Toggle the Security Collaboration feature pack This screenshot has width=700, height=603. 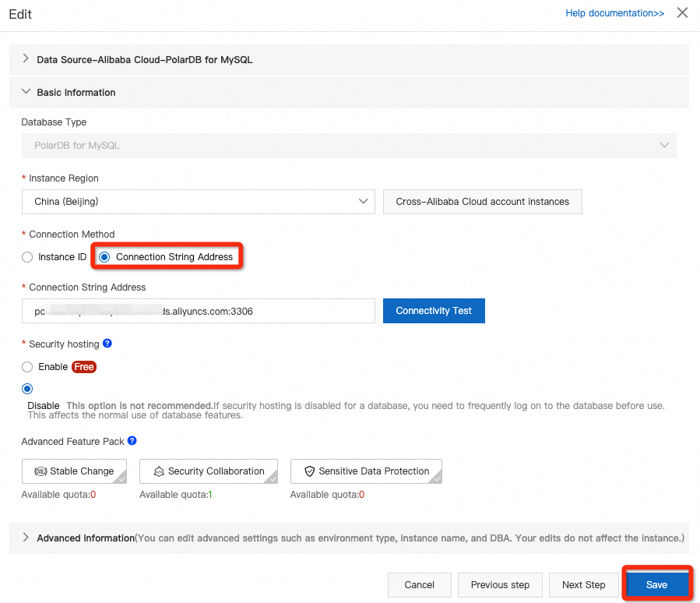click(x=209, y=471)
